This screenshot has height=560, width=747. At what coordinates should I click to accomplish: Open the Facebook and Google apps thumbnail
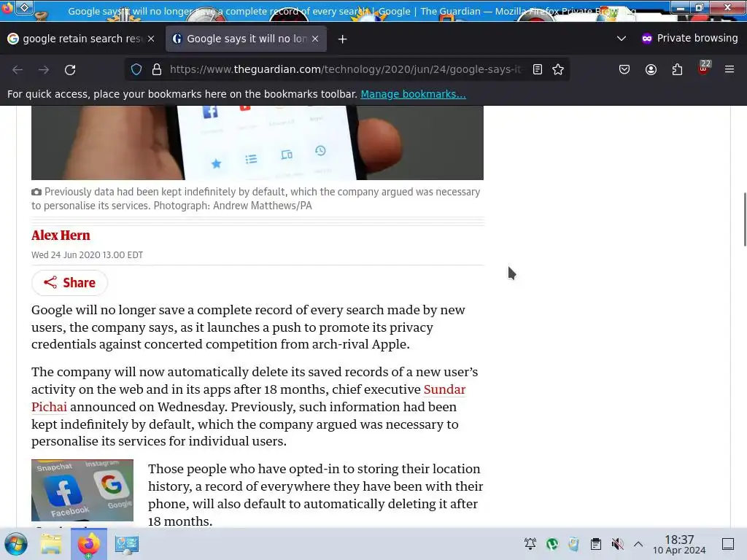[82, 490]
